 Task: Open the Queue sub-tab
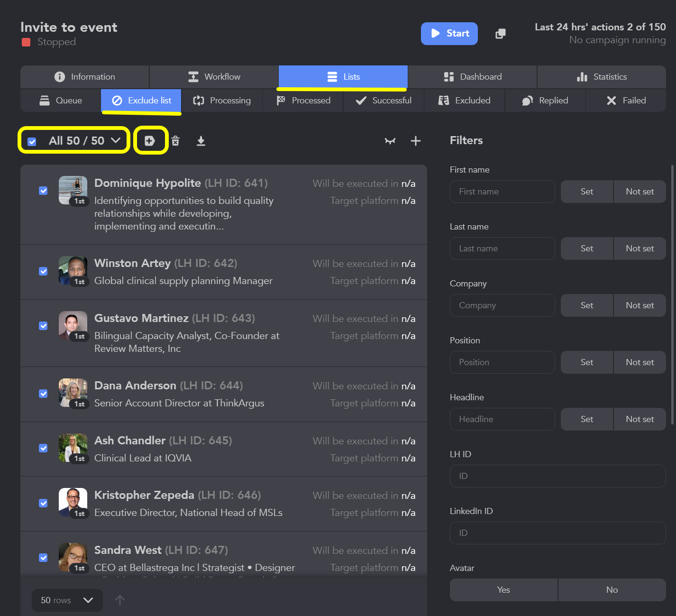pos(61,101)
